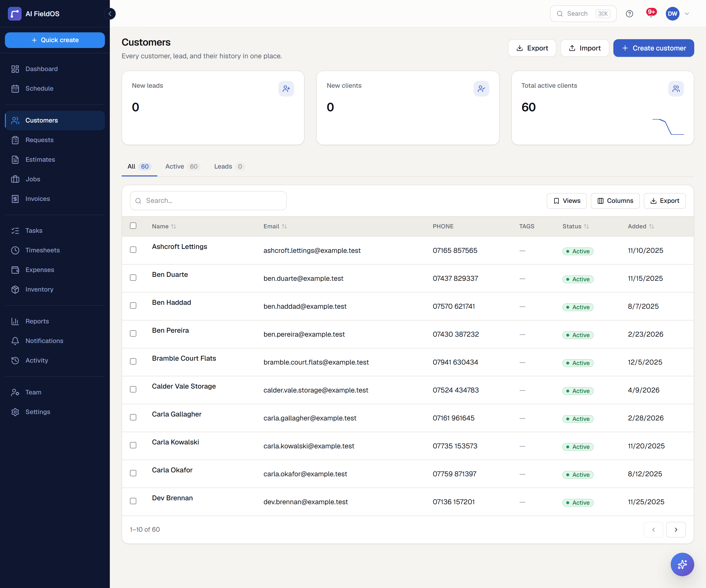Open Timesheets clock icon in sidebar
Viewport: 706px width, 588px height.
point(15,250)
